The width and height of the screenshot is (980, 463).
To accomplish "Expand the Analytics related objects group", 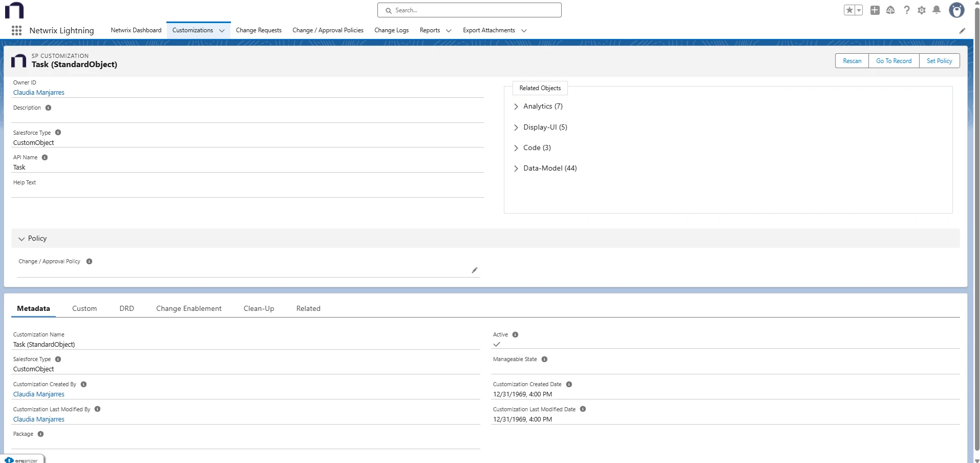I will pyautogui.click(x=517, y=107).
